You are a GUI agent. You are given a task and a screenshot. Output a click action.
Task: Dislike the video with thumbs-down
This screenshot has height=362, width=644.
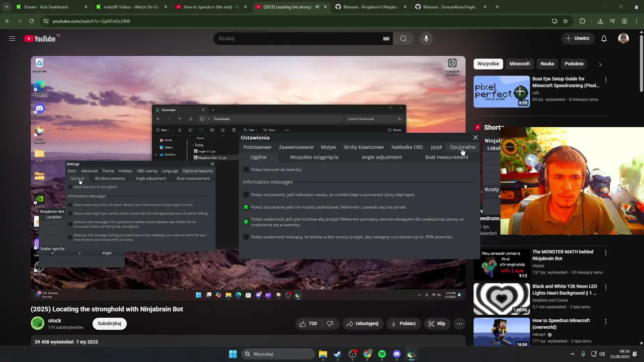click(331, 324)
